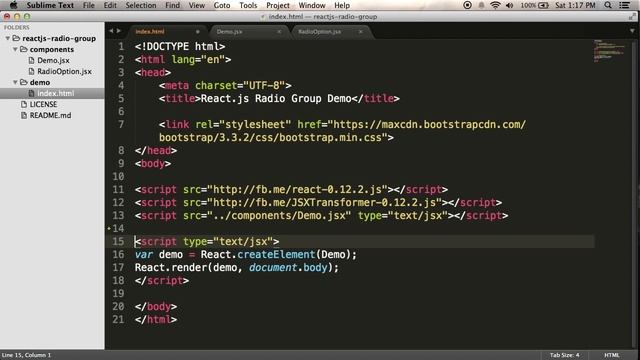
Task: Open the View menu
Action: (x=197, y=5)
